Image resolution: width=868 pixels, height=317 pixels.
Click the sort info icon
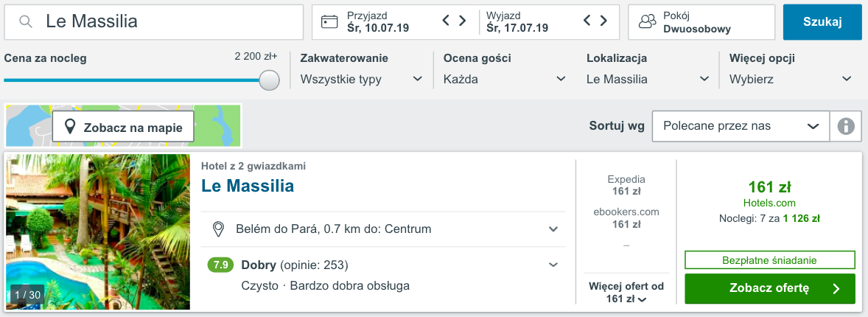[x=846, y=126]
